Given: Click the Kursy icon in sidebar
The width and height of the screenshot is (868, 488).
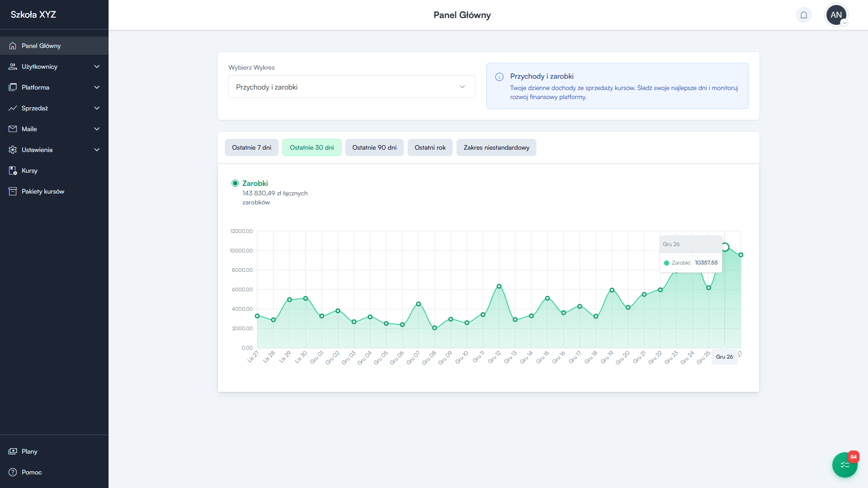Looking at the screenshot, I should point(13,171).
